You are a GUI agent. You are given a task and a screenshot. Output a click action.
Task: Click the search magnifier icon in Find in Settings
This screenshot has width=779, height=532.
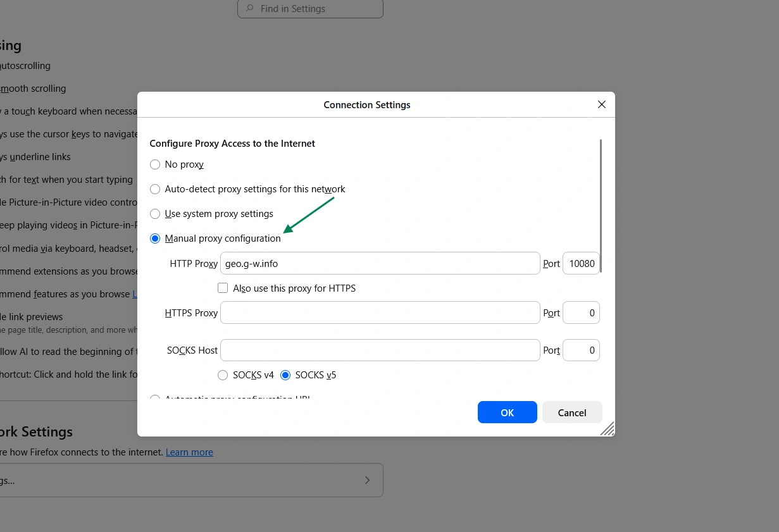tap(249, 9)
